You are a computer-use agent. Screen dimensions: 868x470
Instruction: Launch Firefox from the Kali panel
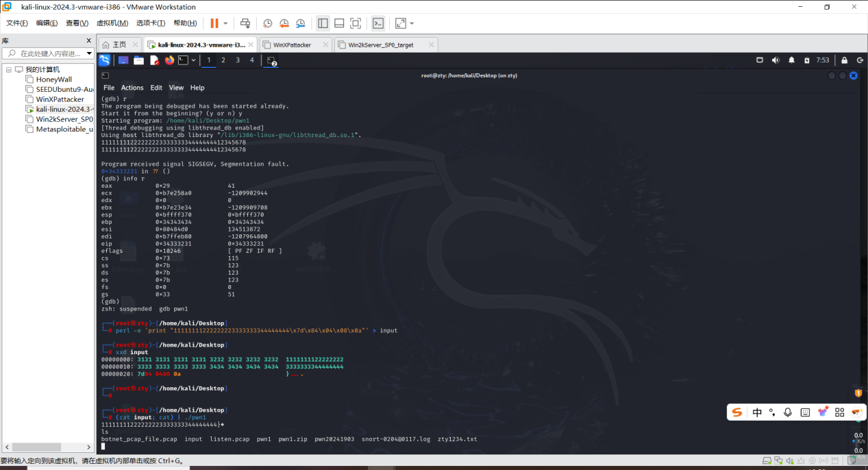[x=169, y=60]
